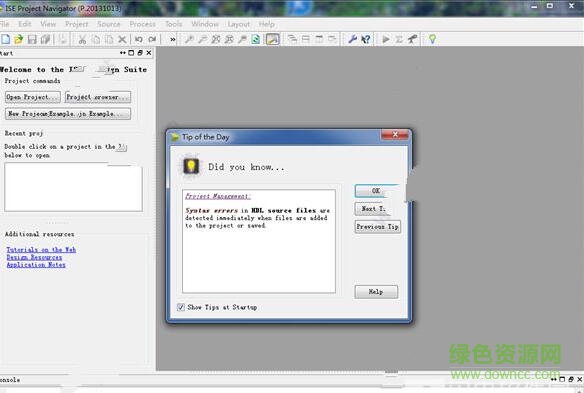Click the Did you know light bulb image
The height and width of the screenshot is (393, 584).
(x=191, y=166)
